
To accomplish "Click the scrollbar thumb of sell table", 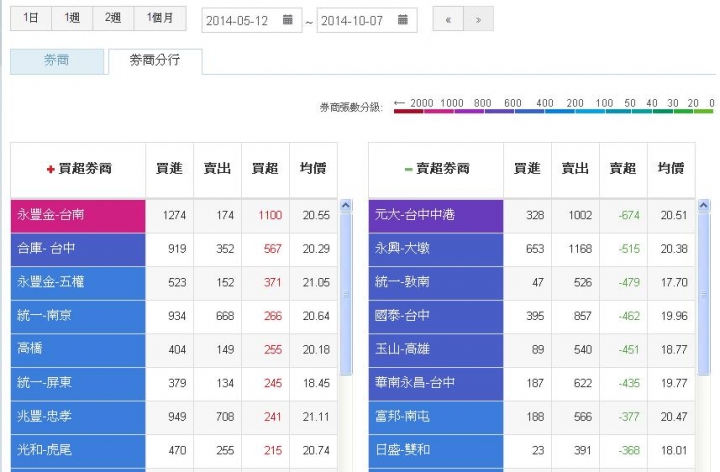I will point(703,294).
